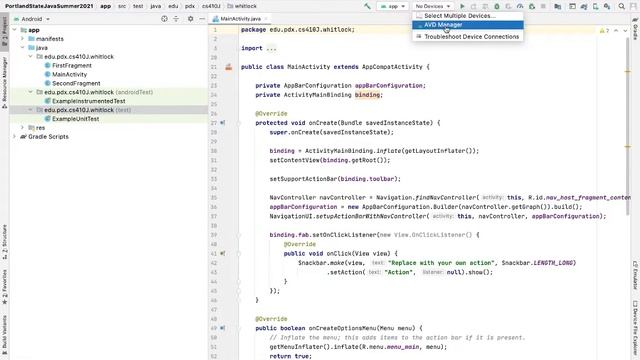Open the Resource Manager side tab
Screen dimensions: 640x360
click(x=4, y=82)
